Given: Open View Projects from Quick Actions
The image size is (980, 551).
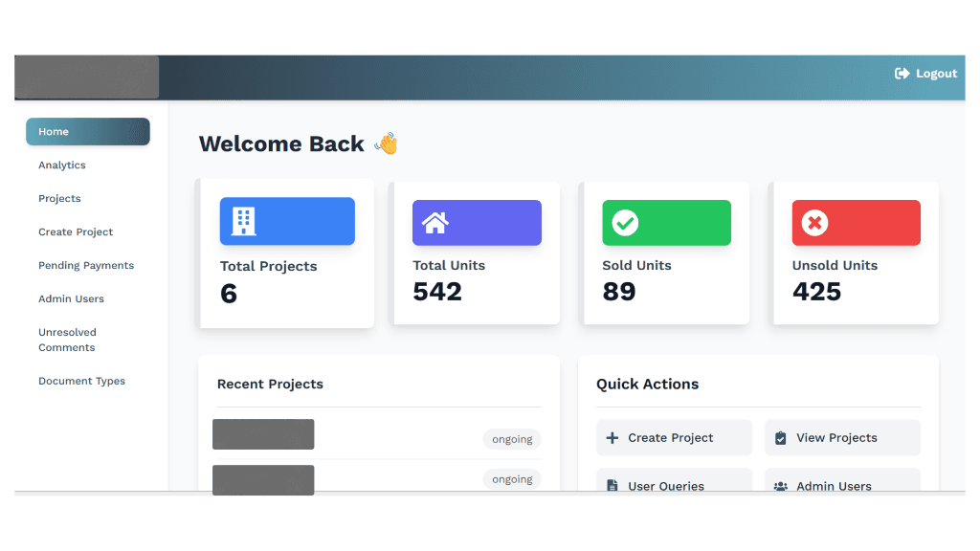Looking at the screenshot, I should (842, 437).
